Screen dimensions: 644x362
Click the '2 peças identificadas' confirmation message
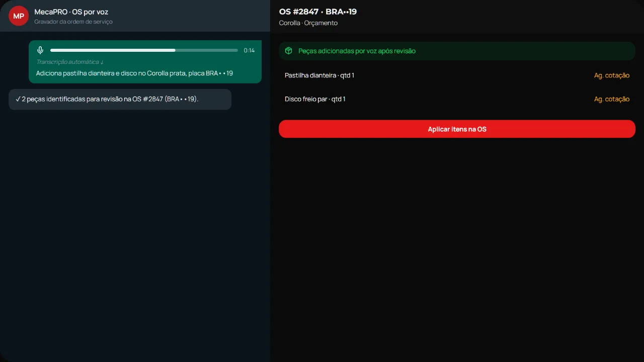(120, 100)
